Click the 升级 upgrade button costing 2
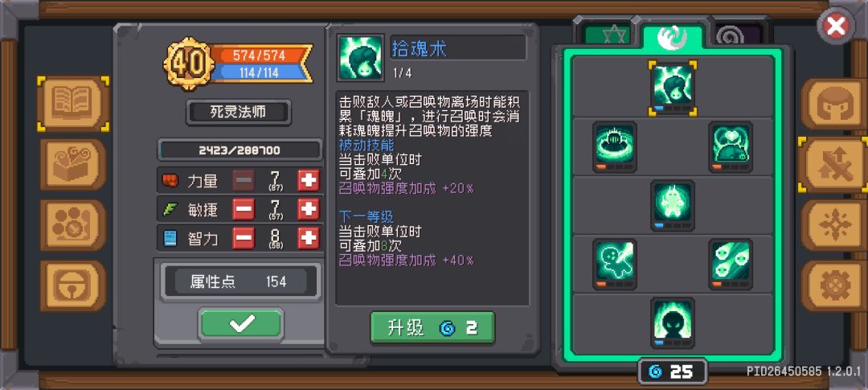Screen dimensions: 868x390 click(x=432, y=327)
